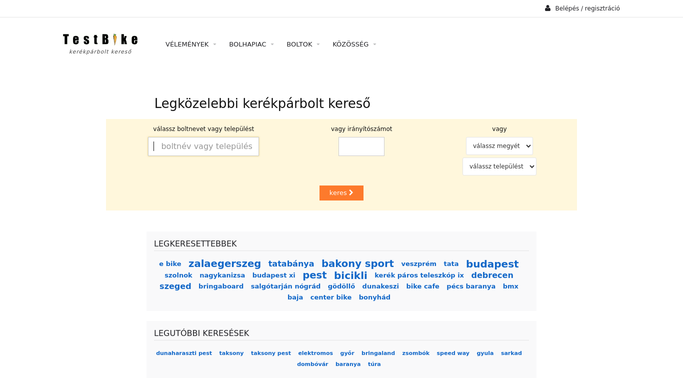Expand the BOLTOK dropdown menu

pyautogui.click(x=303, y=44)
